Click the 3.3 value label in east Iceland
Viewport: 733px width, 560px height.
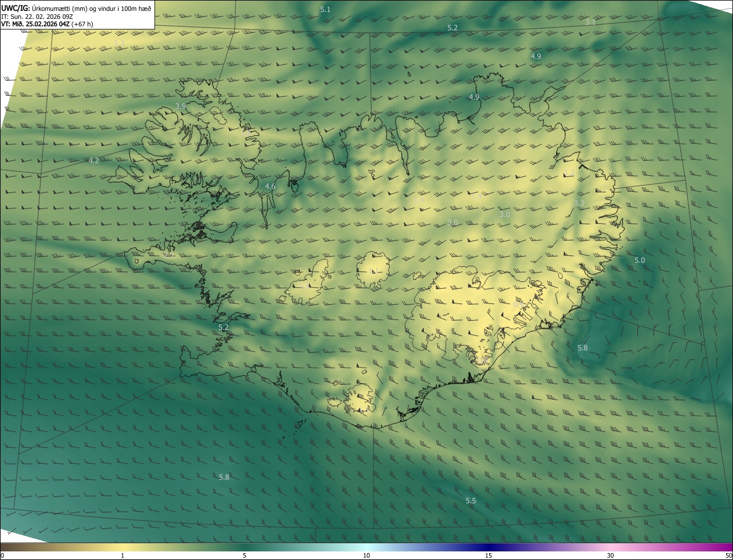[x=579, y=203]
